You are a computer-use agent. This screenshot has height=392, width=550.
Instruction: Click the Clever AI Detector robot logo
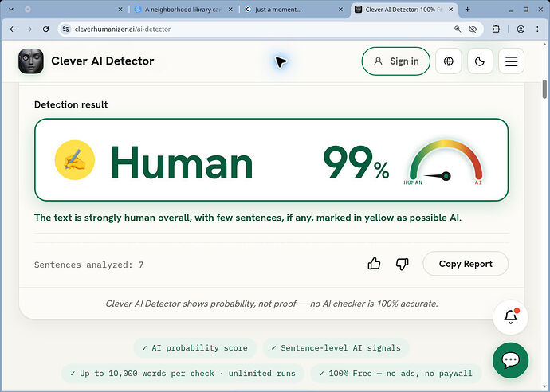coord(31,61)
